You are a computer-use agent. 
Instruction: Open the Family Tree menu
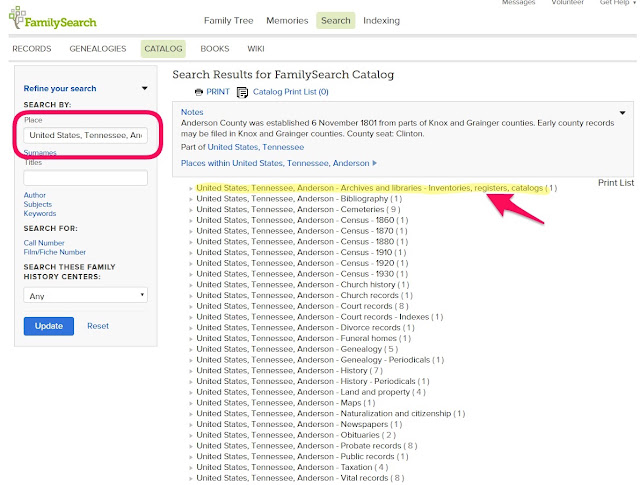[x=229, y=20]
